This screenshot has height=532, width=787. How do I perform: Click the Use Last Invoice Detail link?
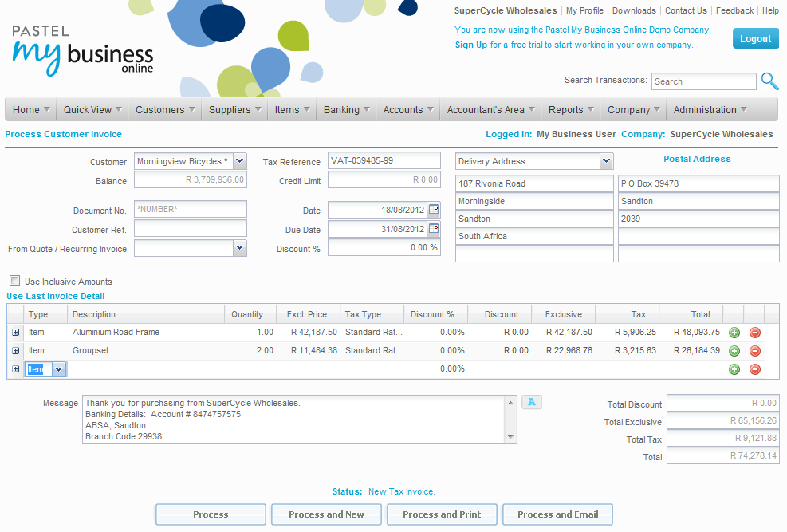click(x=55, y=296)
